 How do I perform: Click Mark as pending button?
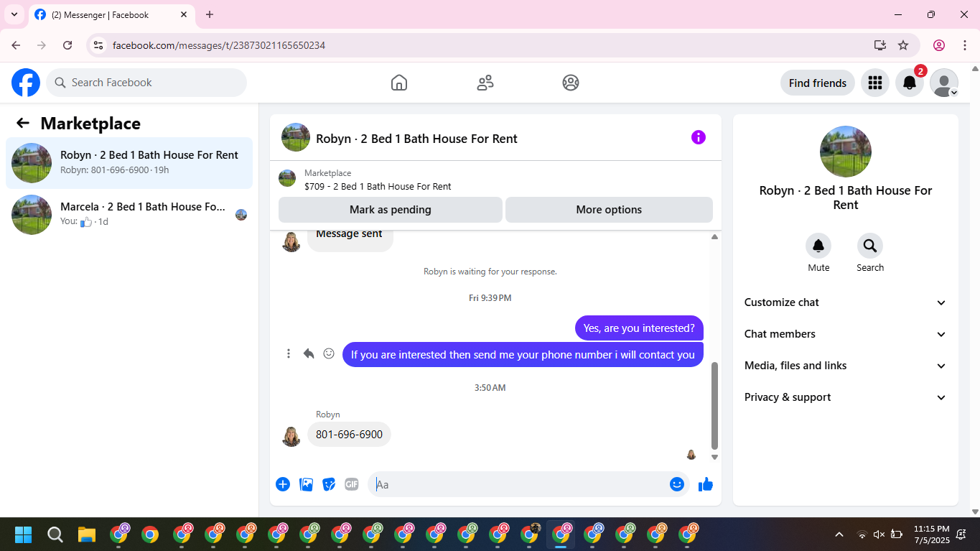click(391, 210)
